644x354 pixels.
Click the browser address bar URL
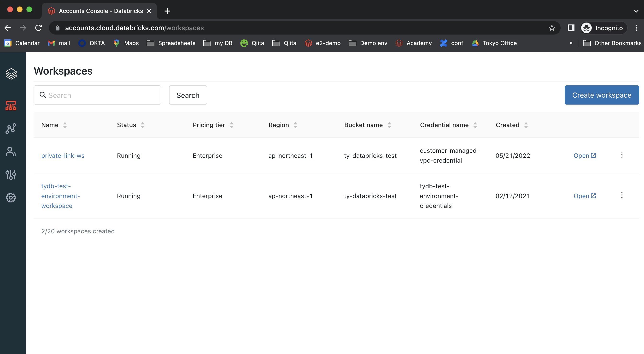[135, 28]
